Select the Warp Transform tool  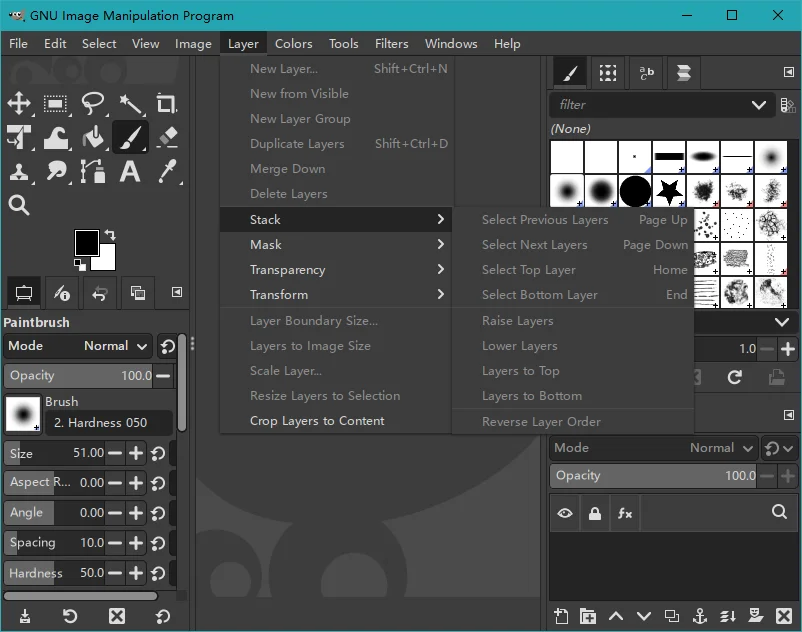(55, 137)
